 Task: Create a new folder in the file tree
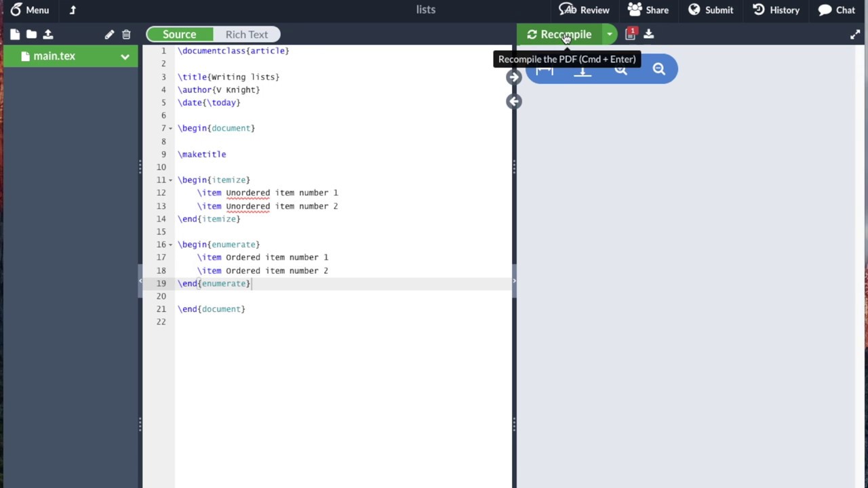click(31, 34)
